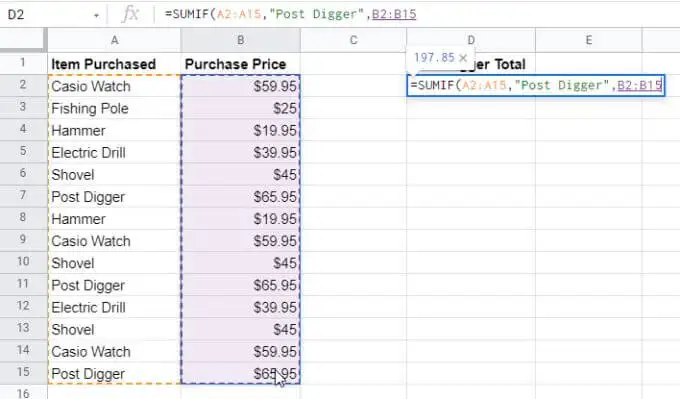
Task: Select column E header
Action: (x=588, y=40)
